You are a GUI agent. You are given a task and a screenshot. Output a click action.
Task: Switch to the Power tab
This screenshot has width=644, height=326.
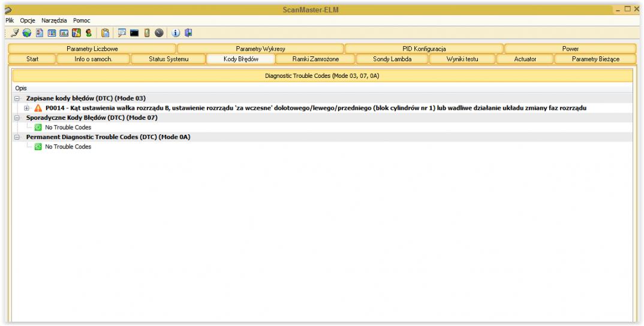point(570,49)
